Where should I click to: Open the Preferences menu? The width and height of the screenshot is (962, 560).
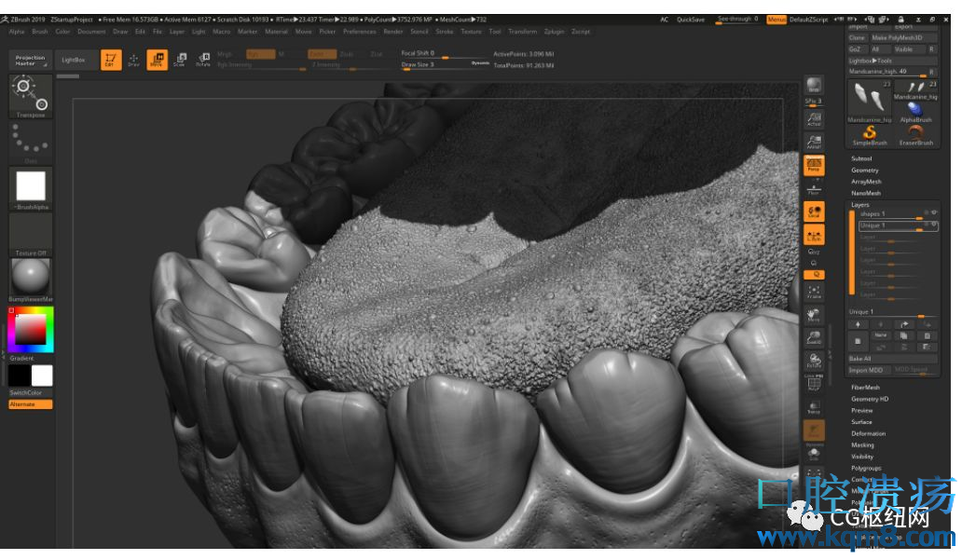point(360,32)
